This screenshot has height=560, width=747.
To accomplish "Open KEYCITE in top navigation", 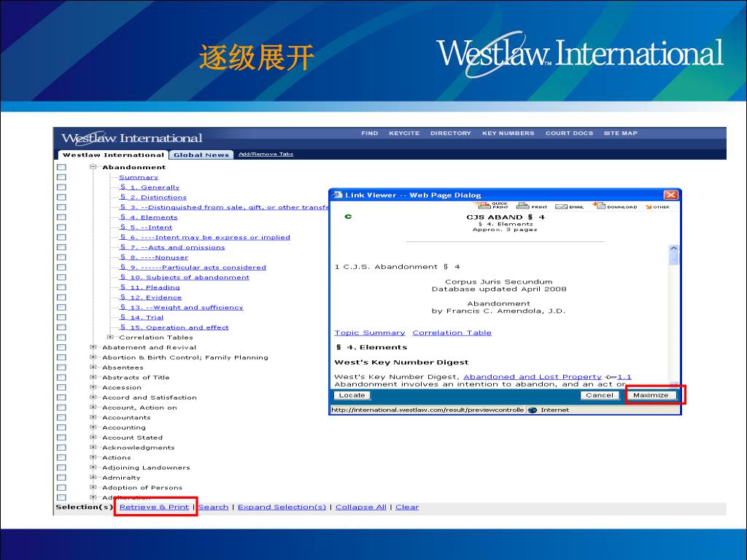I will tap(404, 133).
